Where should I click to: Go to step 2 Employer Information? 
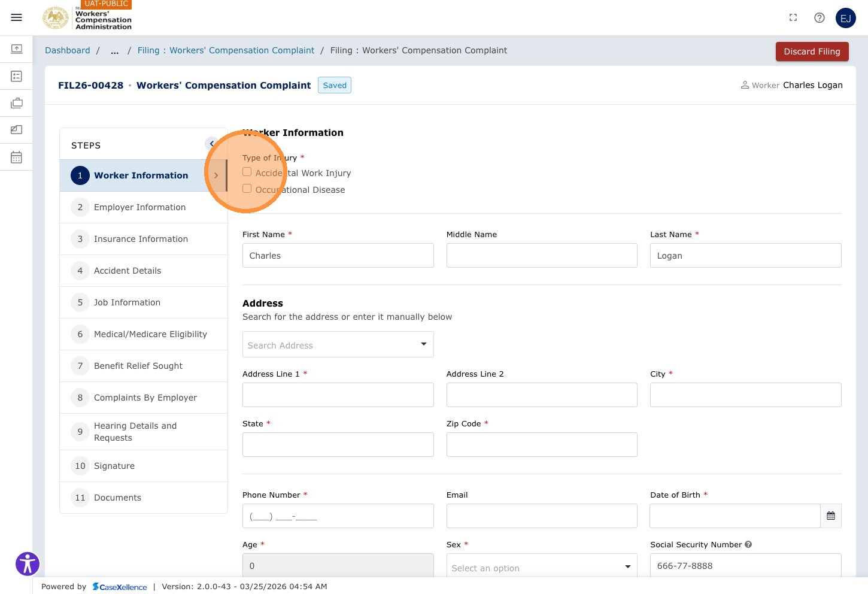tap(144, 207)
